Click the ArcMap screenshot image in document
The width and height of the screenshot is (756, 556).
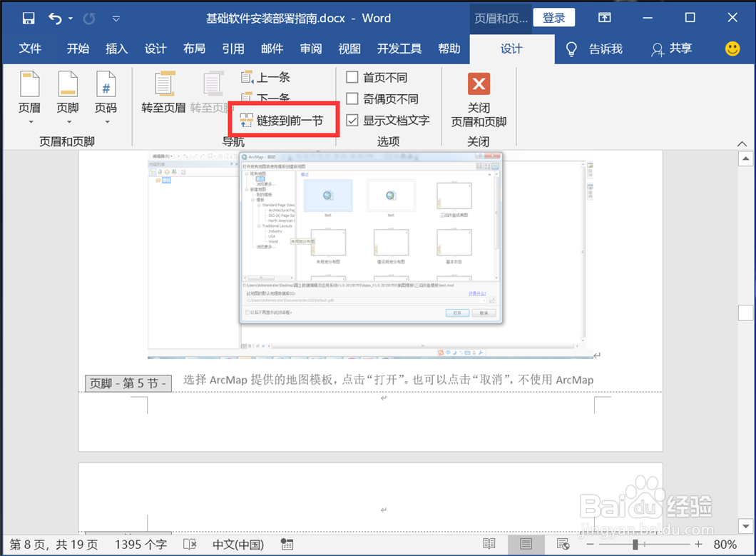pos(370,256)
